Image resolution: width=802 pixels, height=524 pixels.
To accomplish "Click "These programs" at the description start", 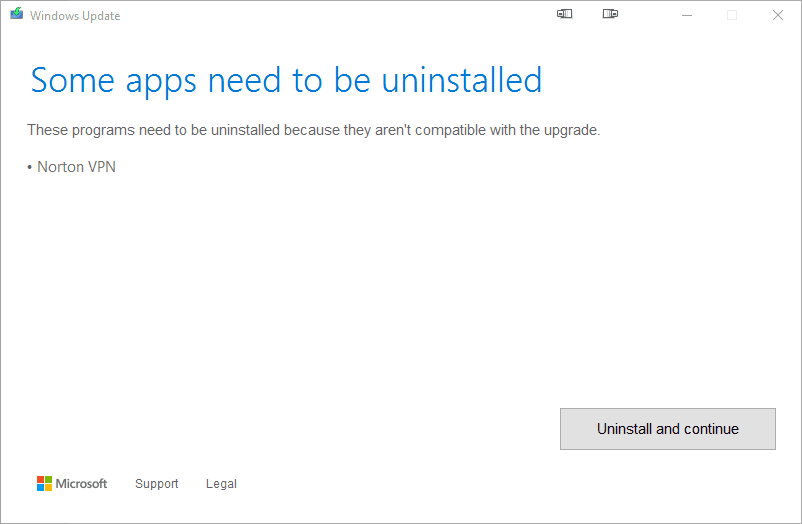I will coord(74,130).
